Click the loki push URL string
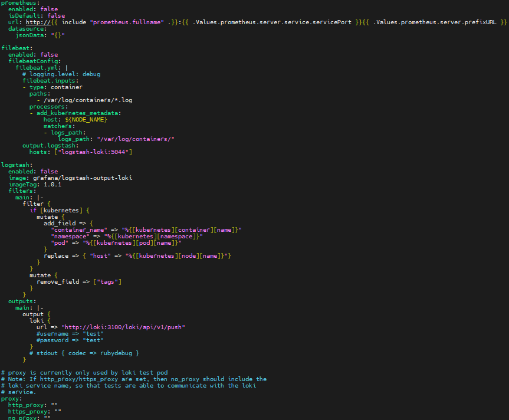This screenshot has height=420, width=509. pos(123,327)
